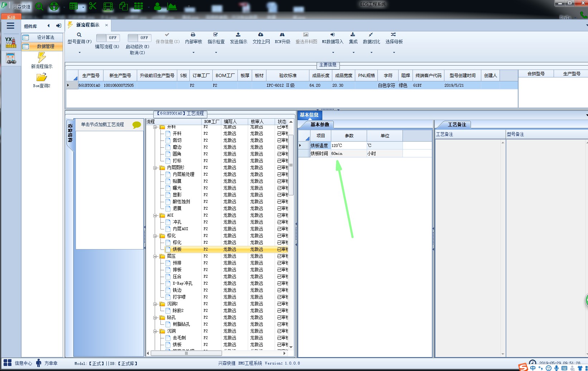Open dropdown arrow under 数据对比
Image resolution: width=588 pixels, height=371 pixels.
tap(371, 53)
